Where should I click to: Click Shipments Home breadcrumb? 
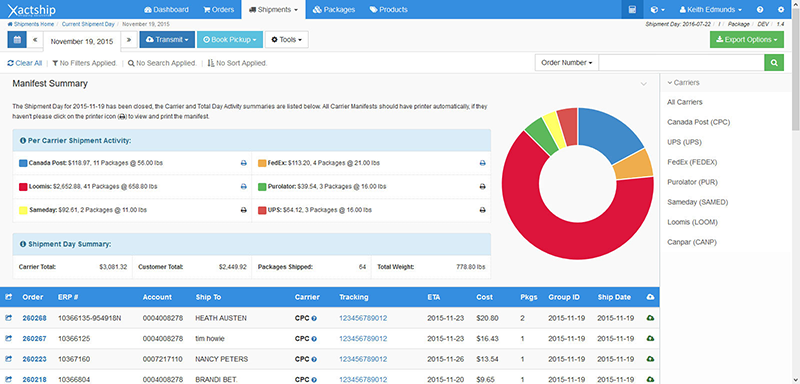click(x=31, y=24)
